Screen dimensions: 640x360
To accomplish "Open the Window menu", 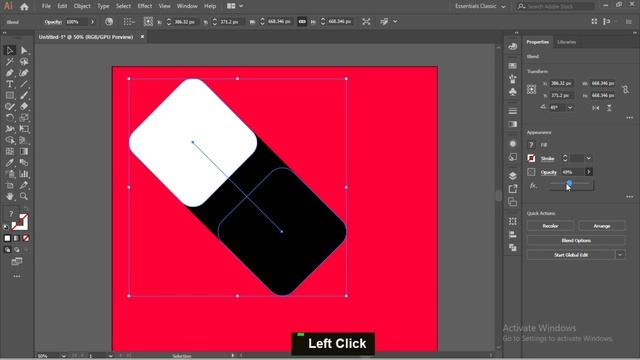I will click(187, 6).
